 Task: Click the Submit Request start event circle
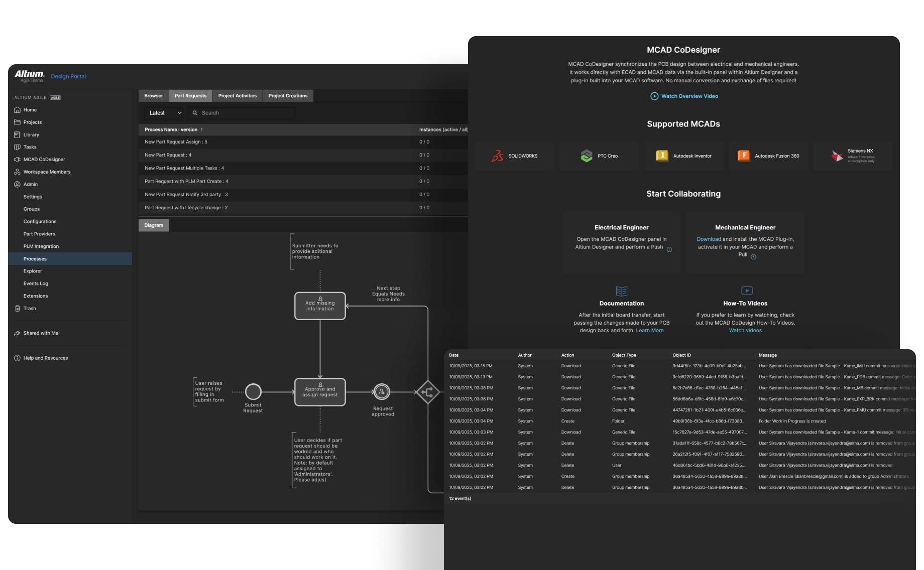253,392
